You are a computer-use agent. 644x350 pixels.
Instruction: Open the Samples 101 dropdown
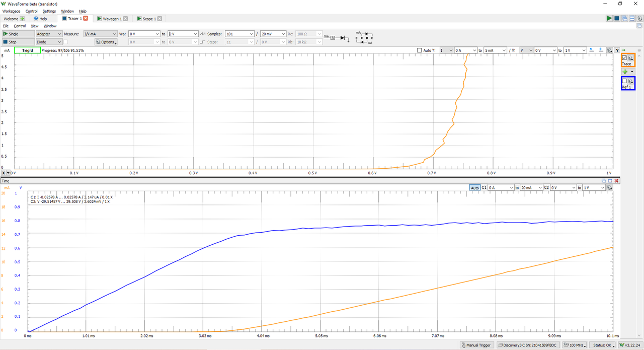click(239, 34)
